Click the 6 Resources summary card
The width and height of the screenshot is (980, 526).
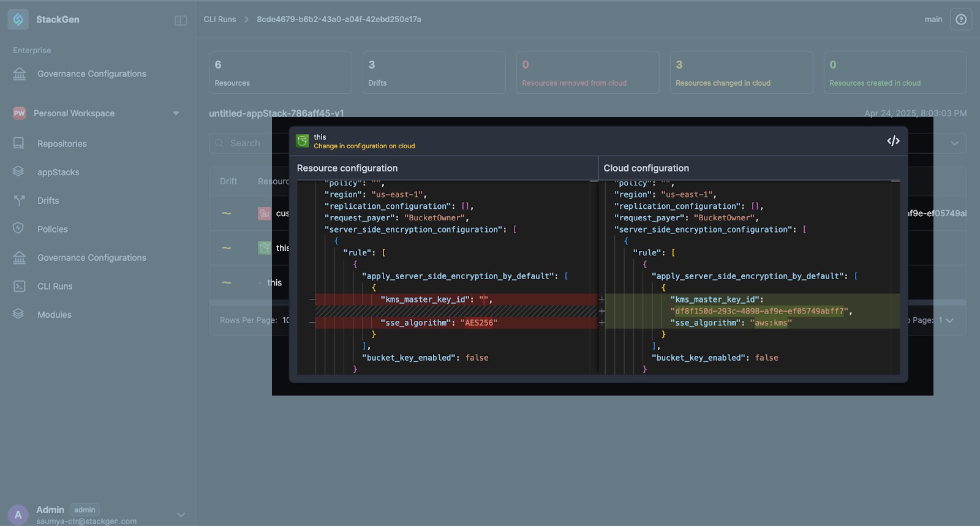pos(281,72)
